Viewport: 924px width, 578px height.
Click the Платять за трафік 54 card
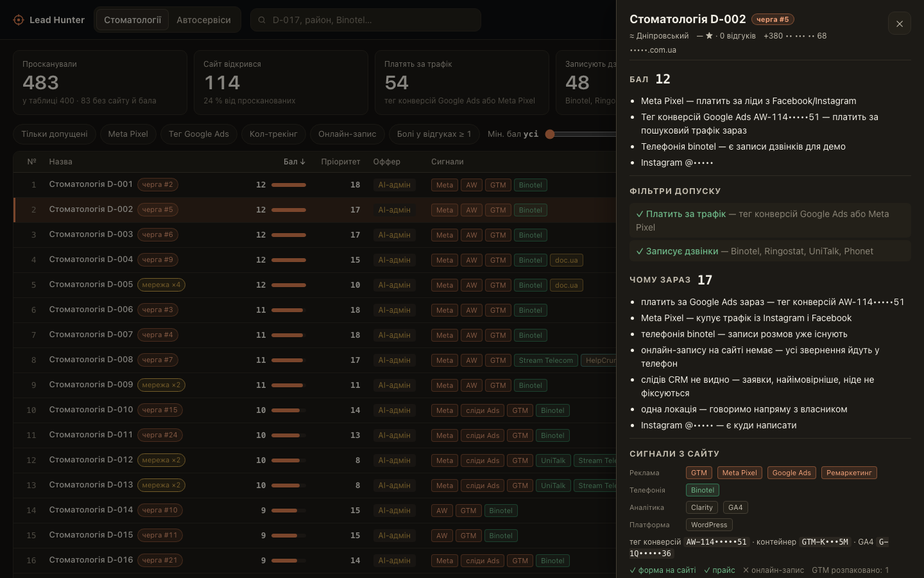click(462, 83)
